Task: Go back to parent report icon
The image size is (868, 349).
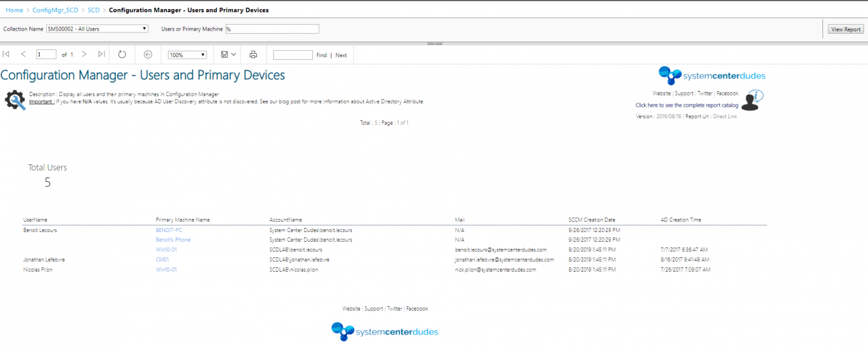Action: point(148,55)
